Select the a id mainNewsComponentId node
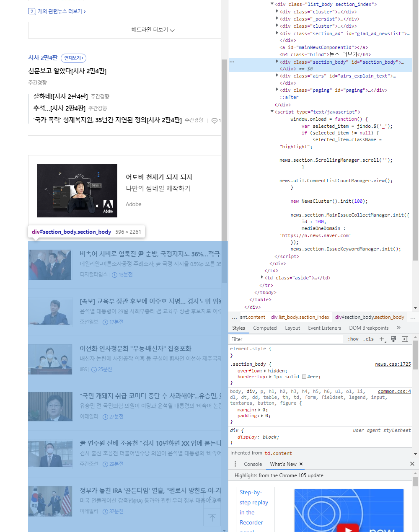Image resolution: width=419 pixels, height=532 pixels. point(323,47)
